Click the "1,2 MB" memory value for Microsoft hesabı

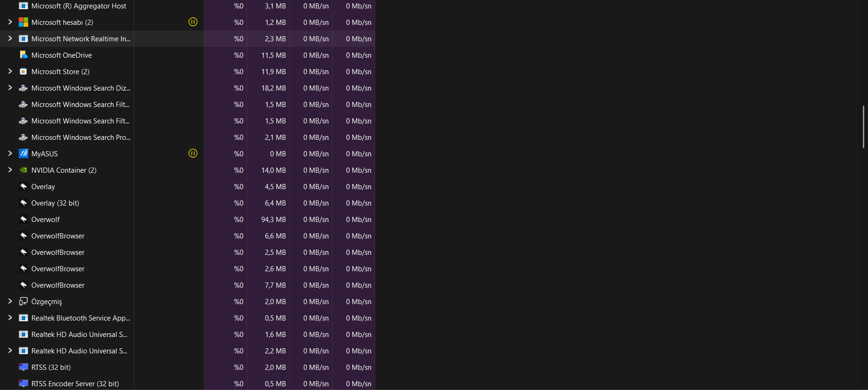(275, 23)
